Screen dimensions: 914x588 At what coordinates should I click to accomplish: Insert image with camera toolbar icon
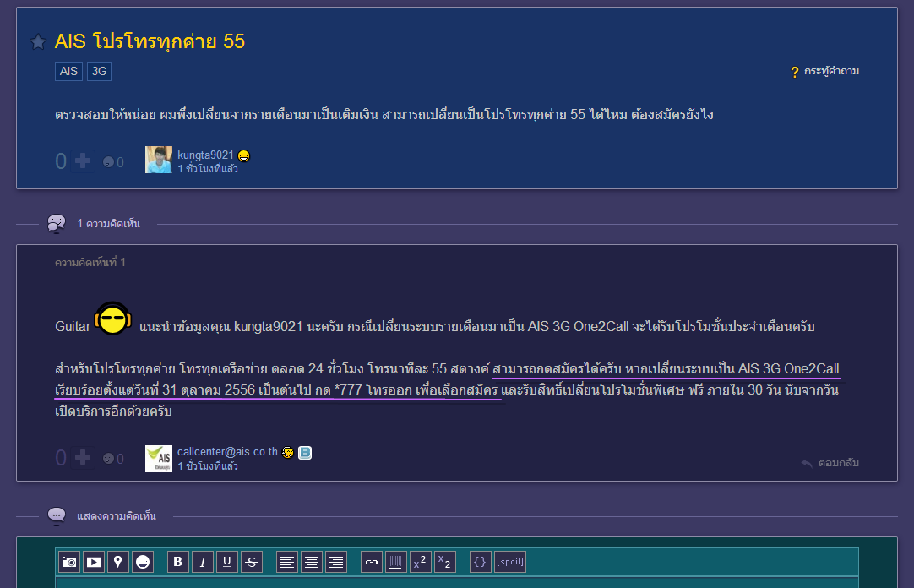coord(69,562)
